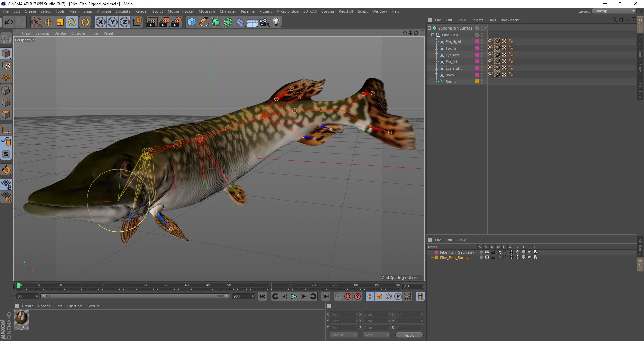Click the Render to Picture Viewer icon
This screenshot has width=644, height=341.
164,22
